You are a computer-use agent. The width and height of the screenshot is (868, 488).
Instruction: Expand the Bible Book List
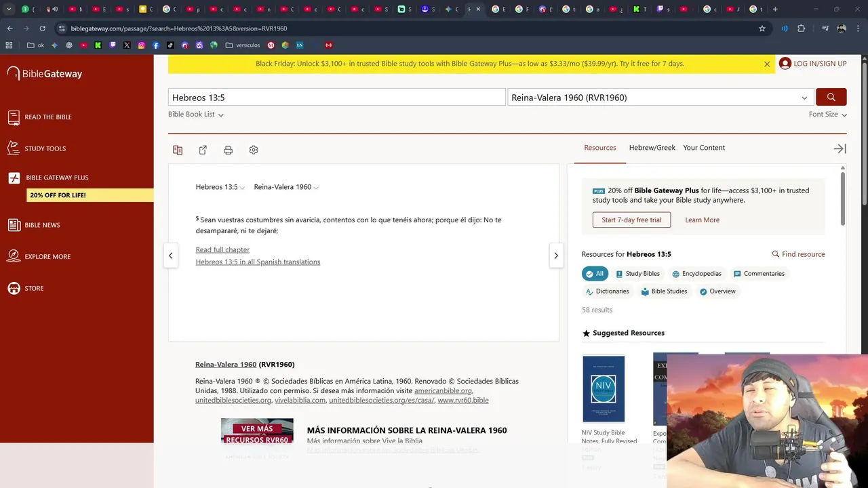click(x=196, y=115)
